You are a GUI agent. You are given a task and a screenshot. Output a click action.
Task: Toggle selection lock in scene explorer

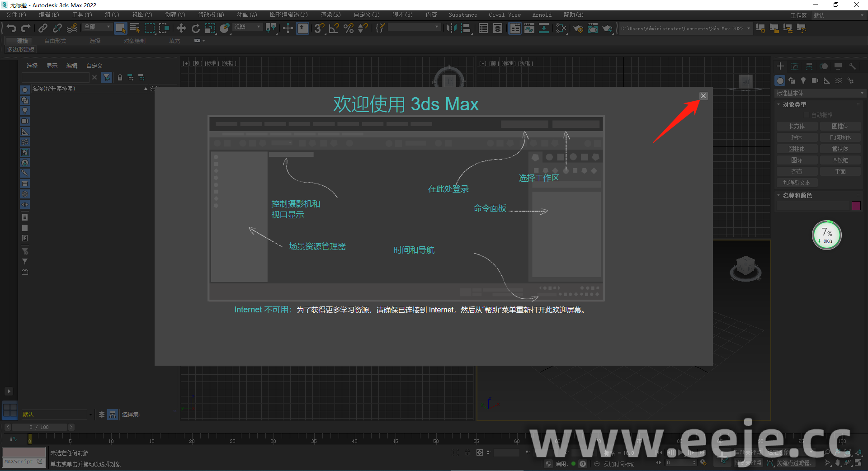[x=120, y=78]
